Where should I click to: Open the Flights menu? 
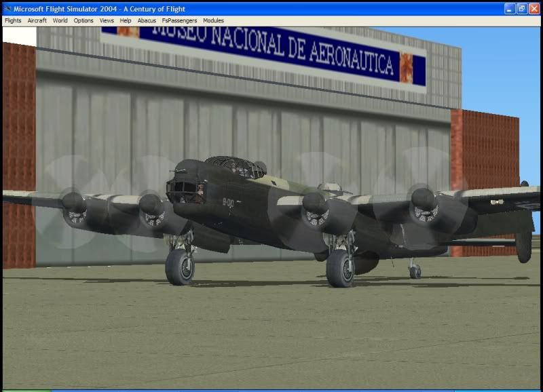[x=13, y=21]
